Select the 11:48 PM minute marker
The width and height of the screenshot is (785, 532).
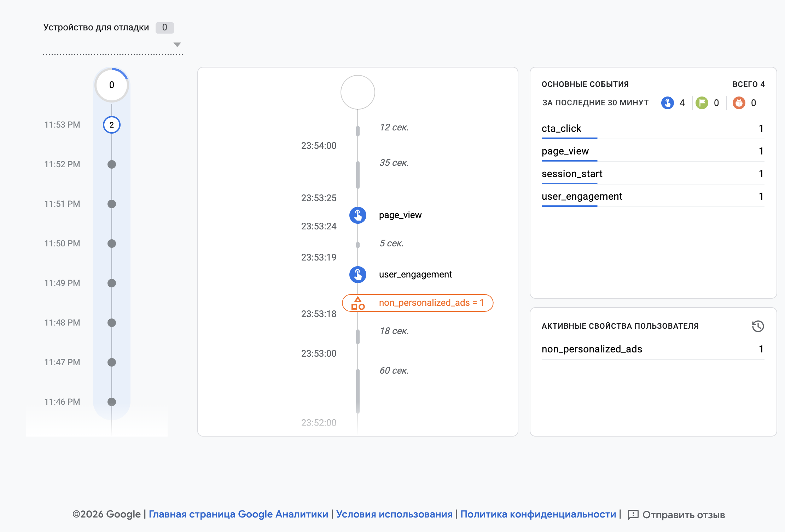click(x=112, y=323)
